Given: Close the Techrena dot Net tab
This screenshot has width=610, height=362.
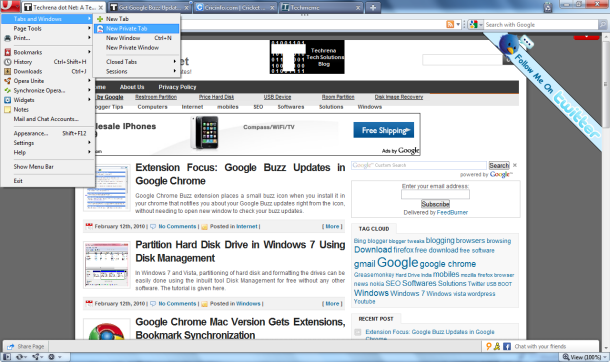Looking at the screenshot, I should coord(101,7).
